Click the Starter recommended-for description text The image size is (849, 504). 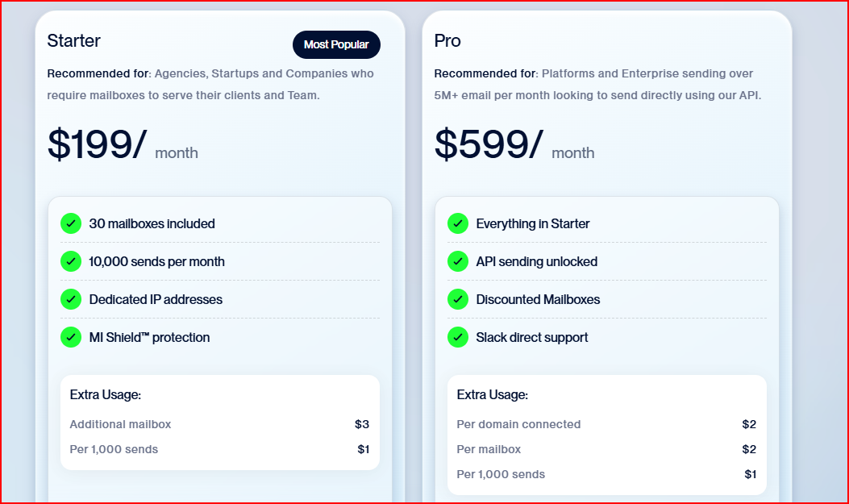point(210,84)
